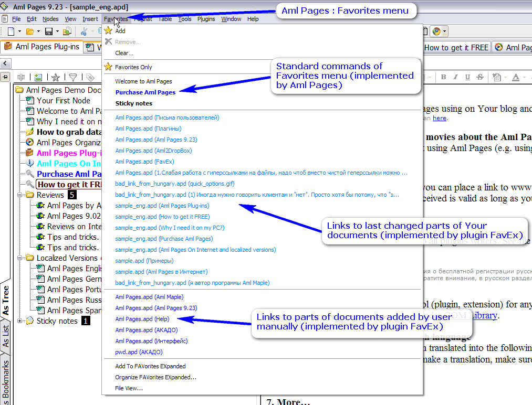The width and height of the screenshot is (532, 405).
Task: Click the magnifier icon beside How to get it FREE node
Action: pos(30,184)
